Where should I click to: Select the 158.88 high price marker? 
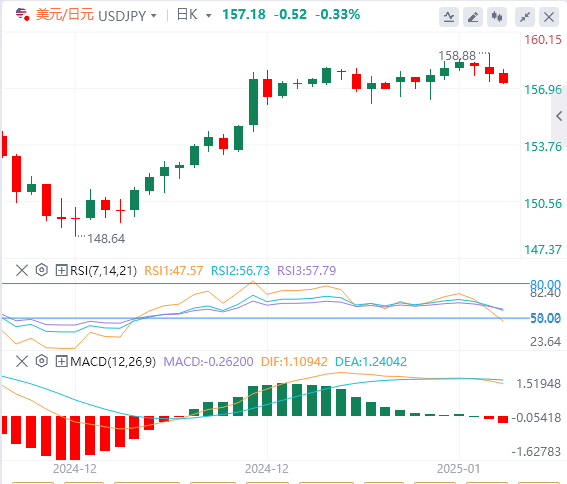coord(457,56)
